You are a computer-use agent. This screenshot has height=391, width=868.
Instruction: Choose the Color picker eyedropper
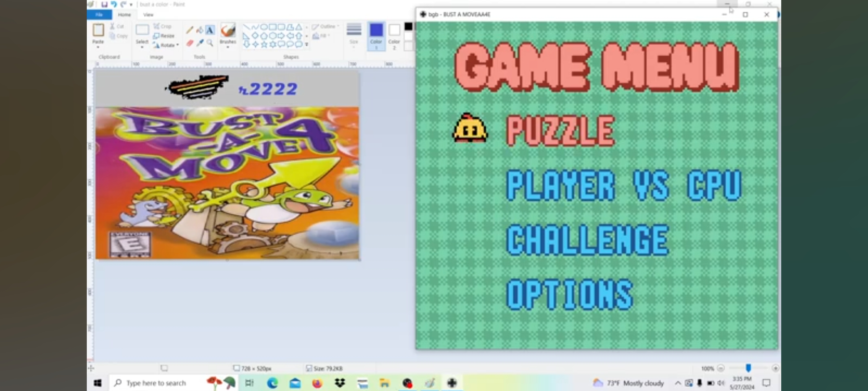pos(200,43)
